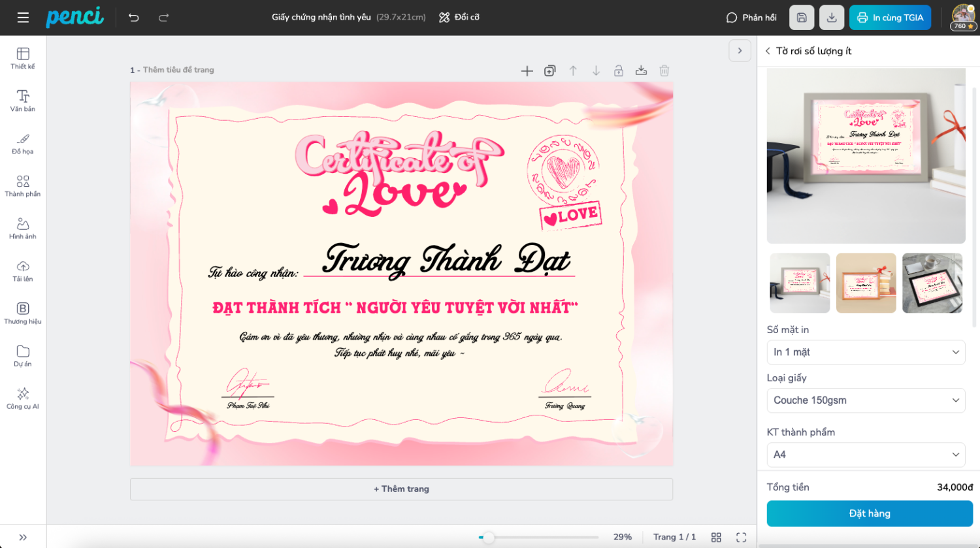Open grid view of pages
Viewport: 980px width, 548px height.
tap(716, 537)
